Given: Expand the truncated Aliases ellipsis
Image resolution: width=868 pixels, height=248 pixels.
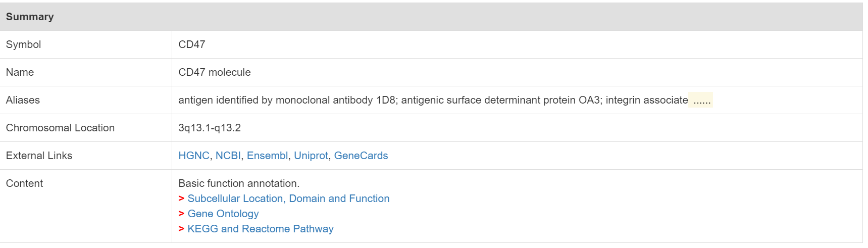Looking at the screenshot, I should pos(701,100).
